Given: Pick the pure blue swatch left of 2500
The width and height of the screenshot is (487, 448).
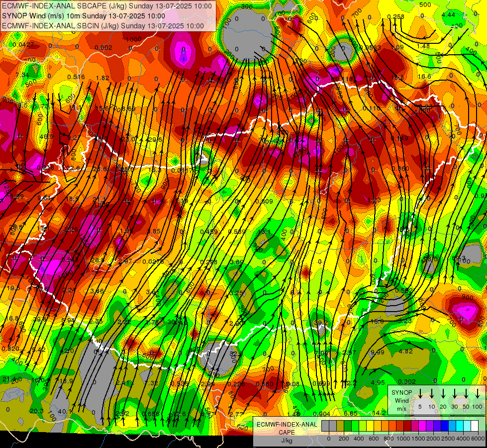Looking at the screenshot, I should pyautogui.click(x=445, y=426).
